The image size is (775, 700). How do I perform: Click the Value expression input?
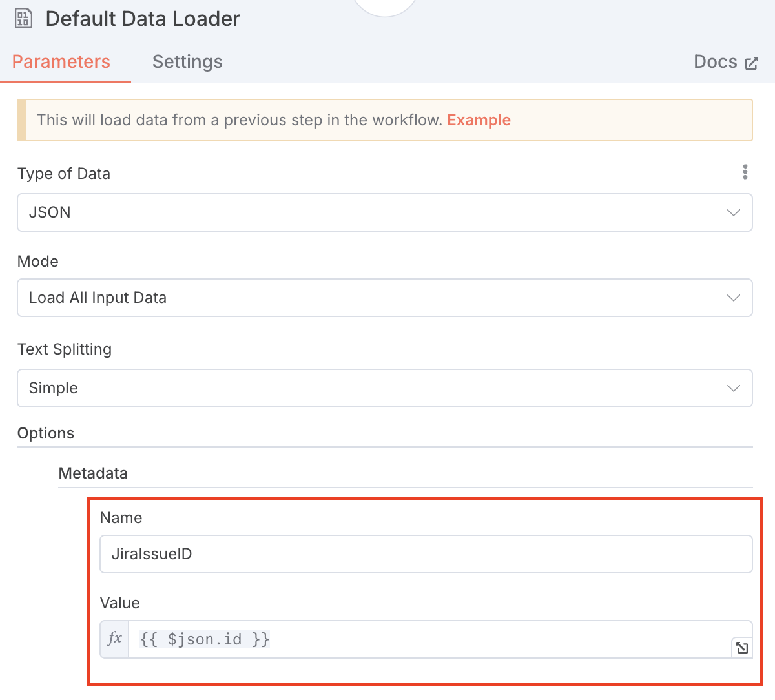click(x=387, y=639)
